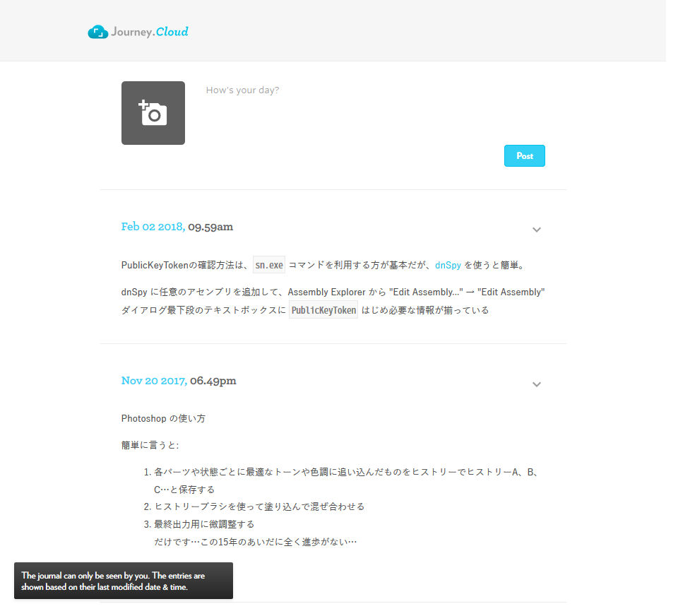The width and height of the screenshot is (678, 616).
Task: Select the sn.exe inline code snippet
Action: point(268,264)
